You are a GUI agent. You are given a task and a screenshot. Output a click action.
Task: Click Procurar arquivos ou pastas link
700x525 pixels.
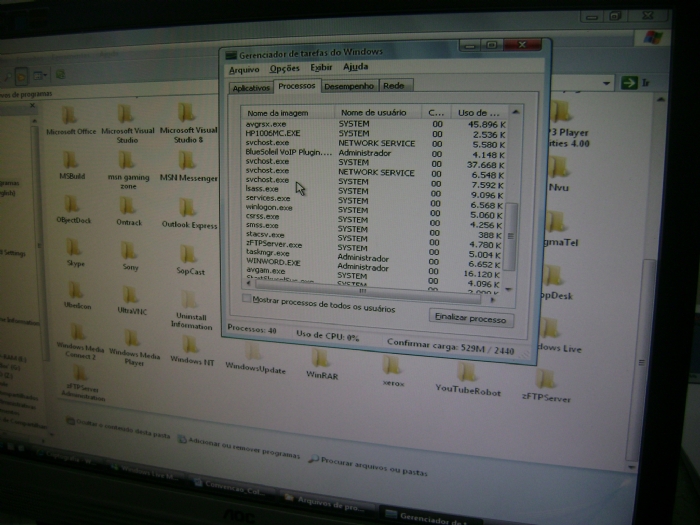point(368,465)
